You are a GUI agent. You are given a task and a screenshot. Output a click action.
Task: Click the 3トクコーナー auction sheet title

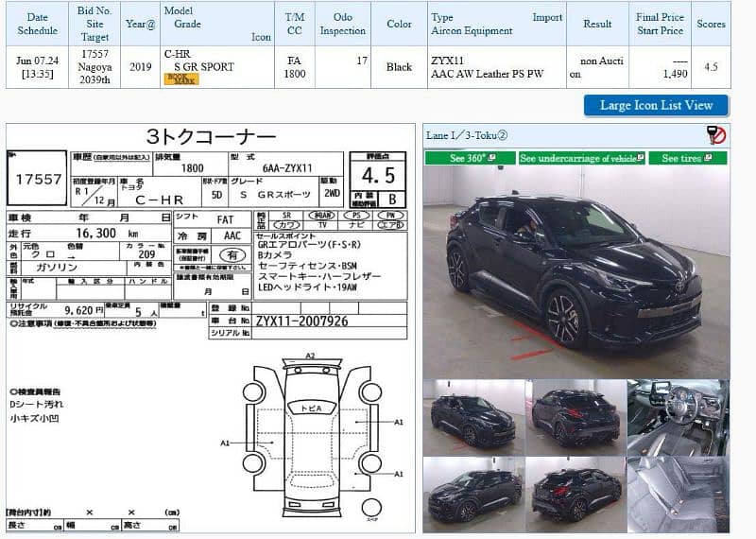point(211,136)
